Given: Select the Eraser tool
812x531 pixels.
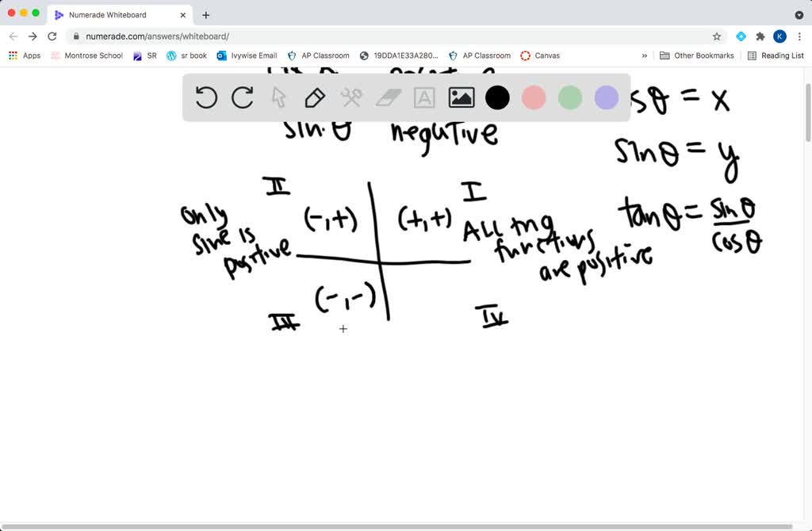Looking at the screenshot, I should pos(388,97).
